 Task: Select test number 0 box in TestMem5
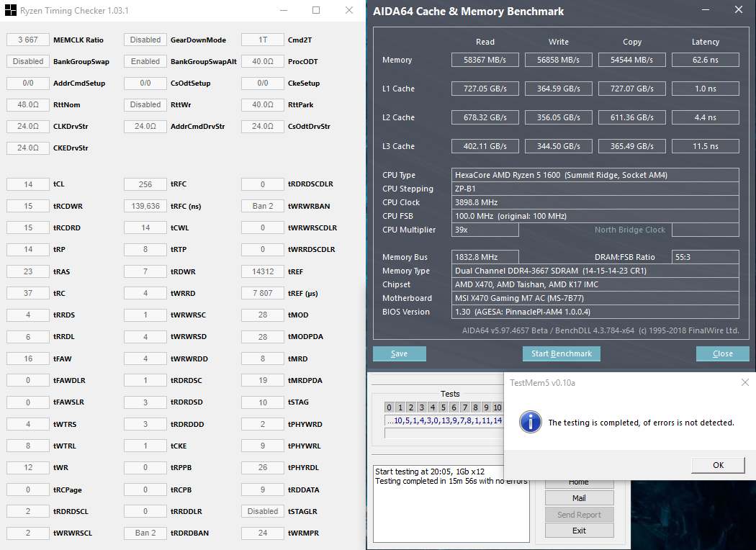(x=390, y=407)
